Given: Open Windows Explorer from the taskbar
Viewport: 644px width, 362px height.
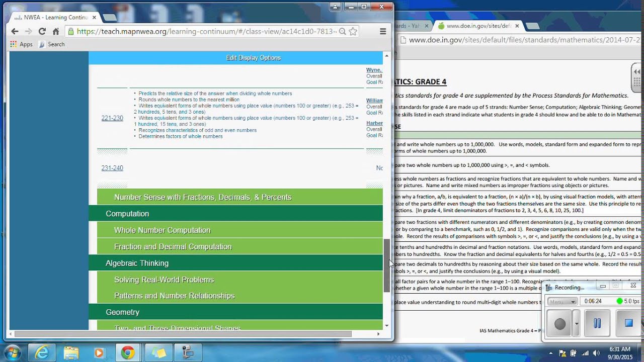Looking at the screenshot, I should click(x=71, y=353).
